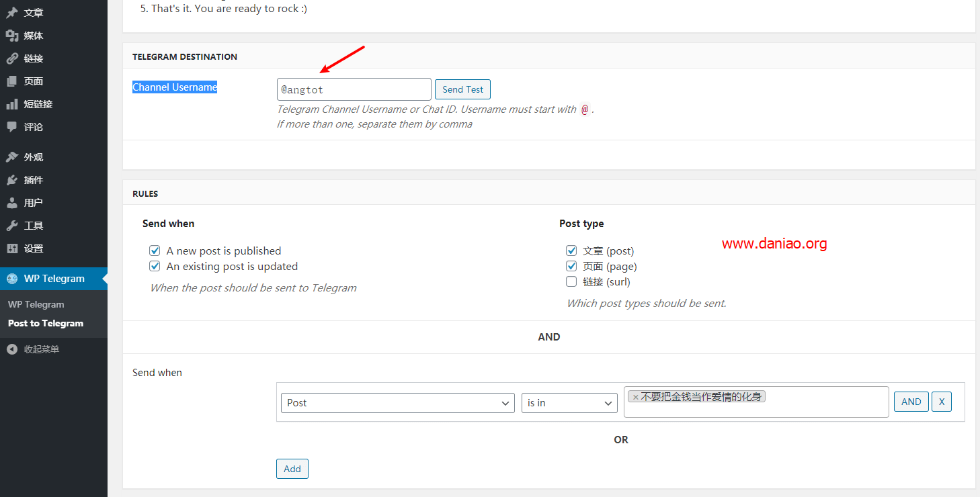The image size is (980, 497).
Task: Remove the 不要把金钱当作爱情的化身 tag via its x
Action: [x=635, y=397]
